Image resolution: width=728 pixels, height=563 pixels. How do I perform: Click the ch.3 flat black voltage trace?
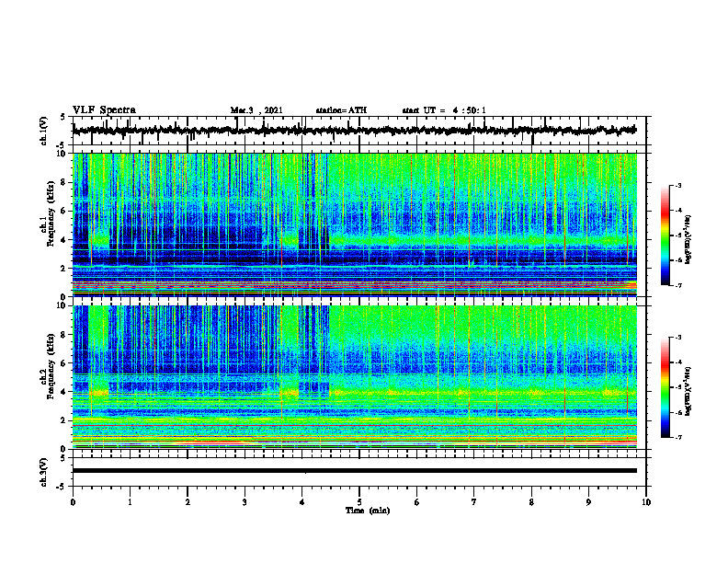pos(354,471)
